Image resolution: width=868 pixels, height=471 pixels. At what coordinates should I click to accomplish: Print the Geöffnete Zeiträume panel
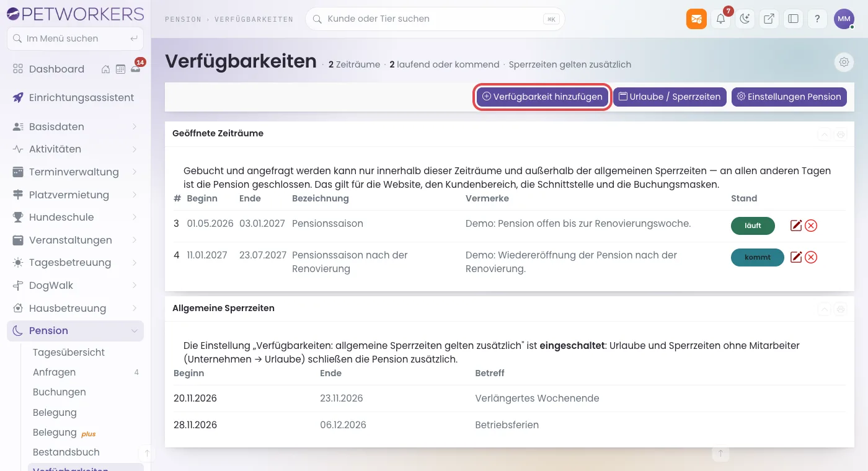[x=841, y=134]
